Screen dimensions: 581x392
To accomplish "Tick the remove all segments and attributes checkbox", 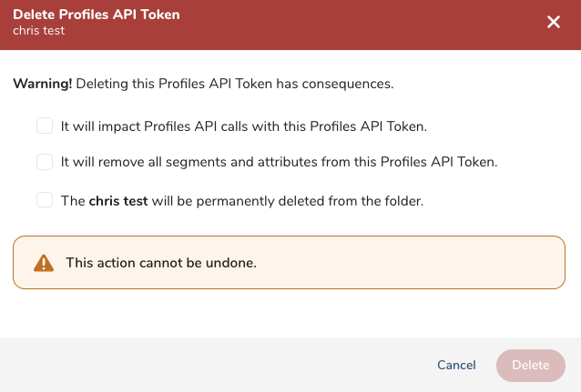I will [x=45, y=162].
